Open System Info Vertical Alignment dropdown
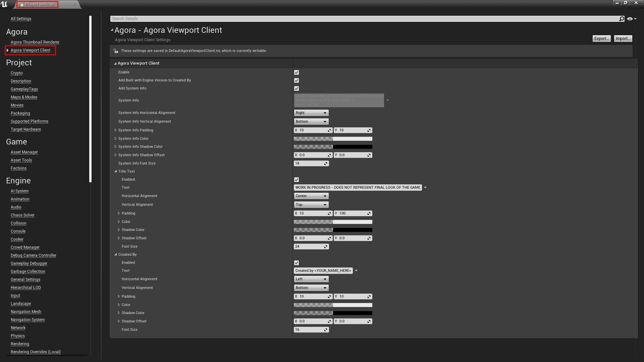This screenshot has height=362, width=644. click(x=311, y=121)
